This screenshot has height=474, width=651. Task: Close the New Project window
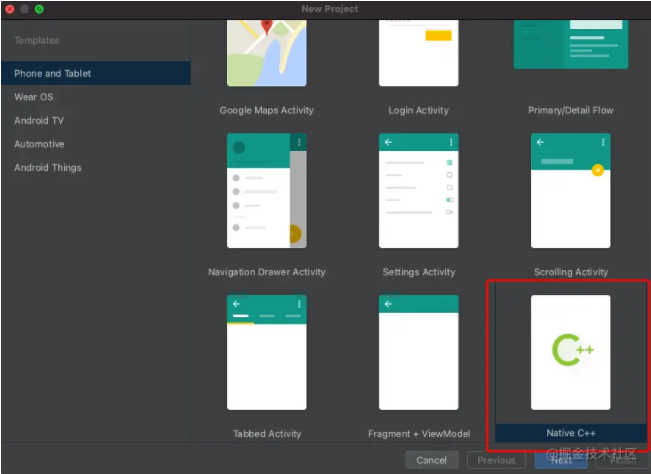coord(10,9)
